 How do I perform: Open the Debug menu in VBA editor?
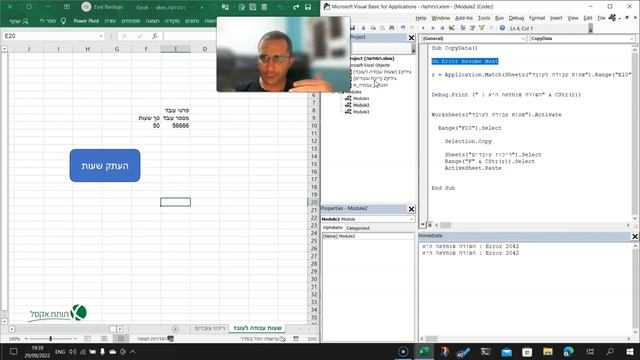click(x=516, y=18)
